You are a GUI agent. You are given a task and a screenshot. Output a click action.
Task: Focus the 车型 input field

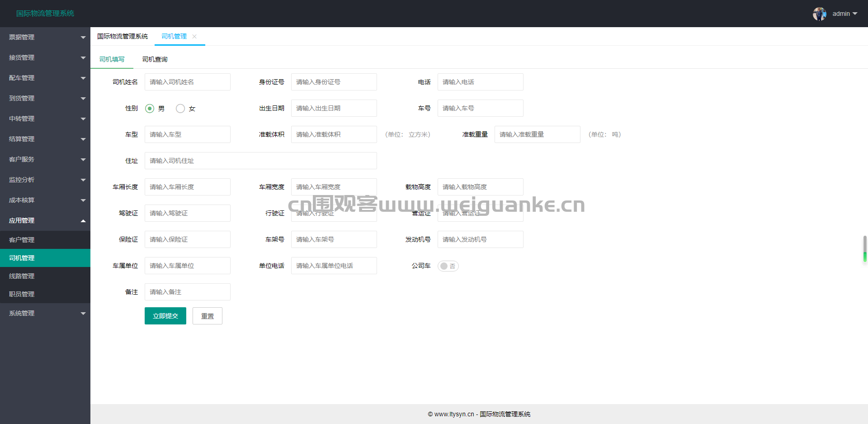(x=188, y=134)
